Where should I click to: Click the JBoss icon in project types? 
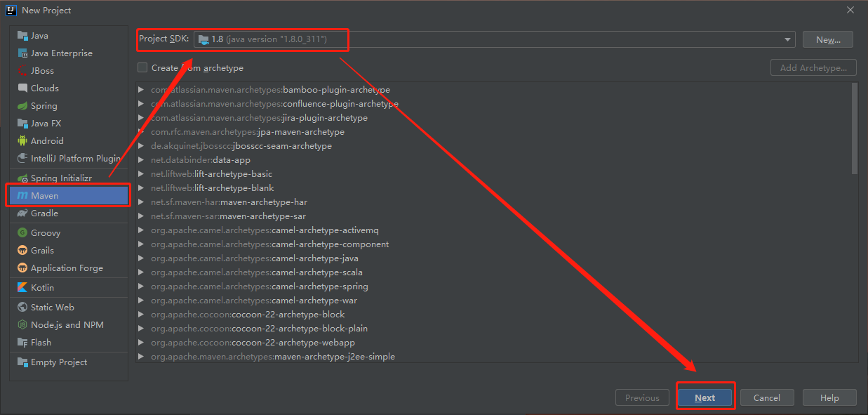(x=22, y=70)
